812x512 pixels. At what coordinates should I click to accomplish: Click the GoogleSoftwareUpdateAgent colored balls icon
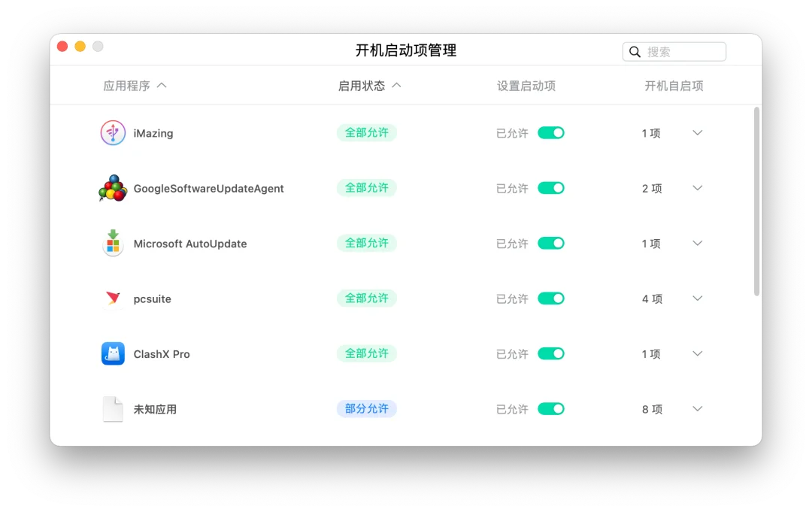113,189
